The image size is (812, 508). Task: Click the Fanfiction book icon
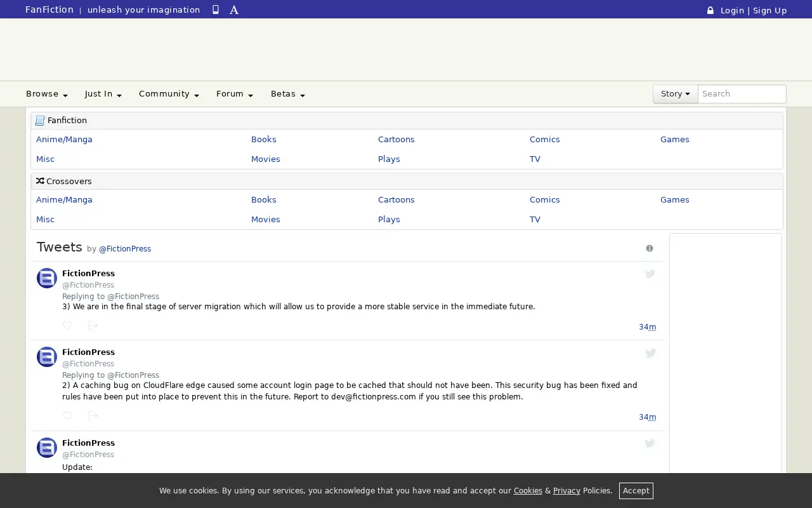click(x=40, y=121)
